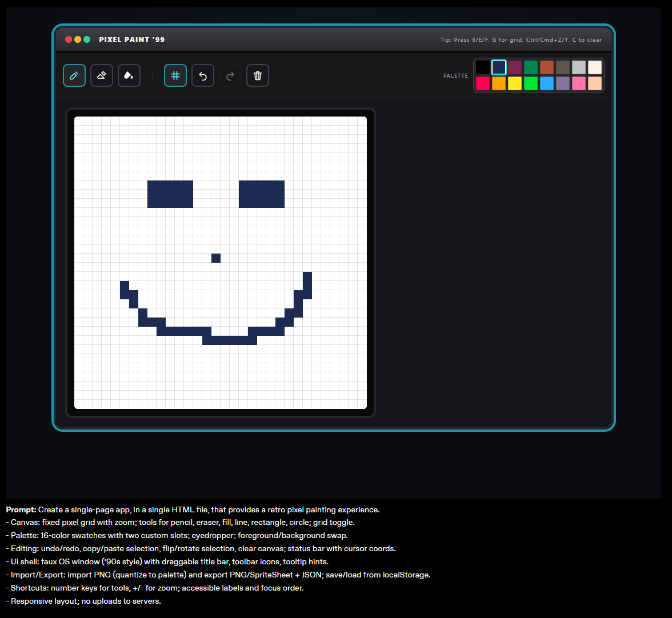Image resolution: width=672 pixels, height=618 pixels.
Task: Toggle the grid overlay button
Action: click(175, 75)
